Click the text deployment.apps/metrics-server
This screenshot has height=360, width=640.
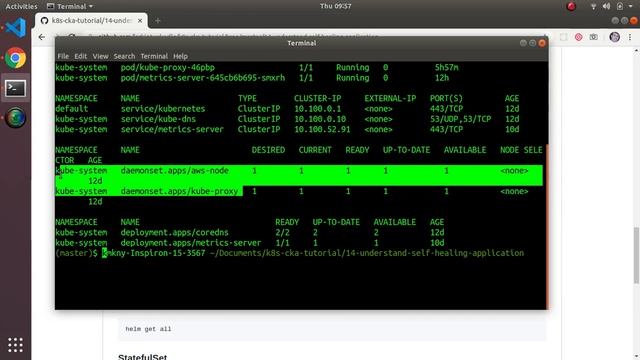[x=191, y=243]
